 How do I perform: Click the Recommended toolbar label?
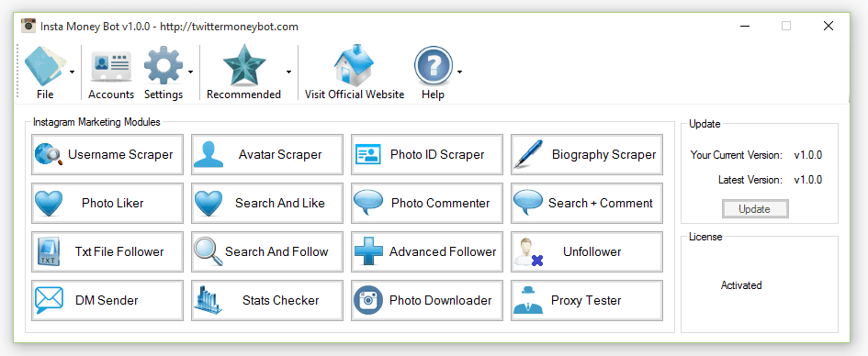(x=244, y=95)
